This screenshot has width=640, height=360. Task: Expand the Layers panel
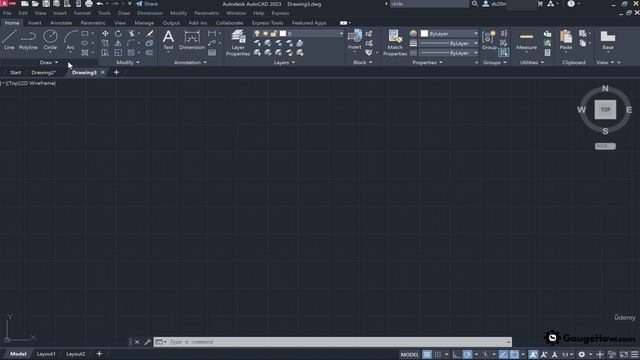[284, 62]
